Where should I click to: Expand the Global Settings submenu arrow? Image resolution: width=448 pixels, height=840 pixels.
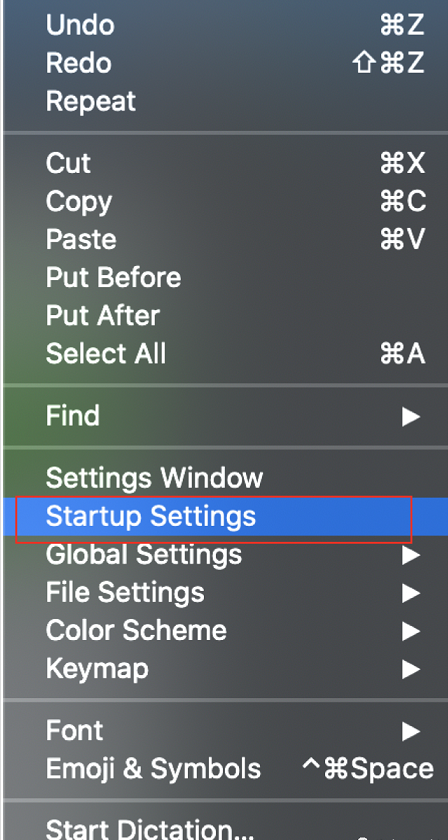pyautogui.click(x=411, y=555)
